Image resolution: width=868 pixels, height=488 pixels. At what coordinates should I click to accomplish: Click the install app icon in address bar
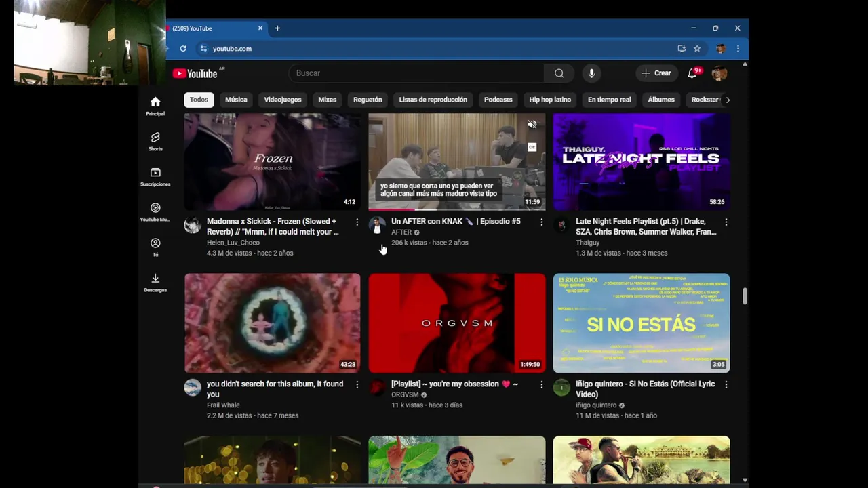coord(682,49)
